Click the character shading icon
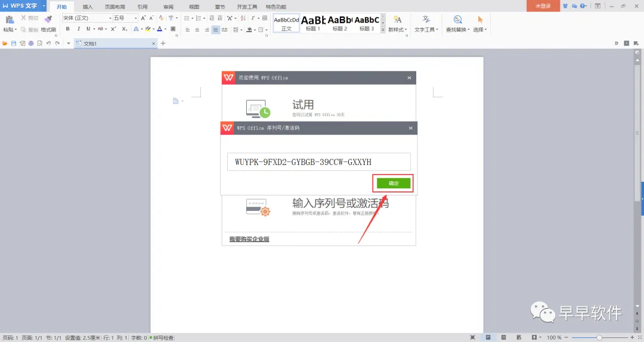 [173, 29]
